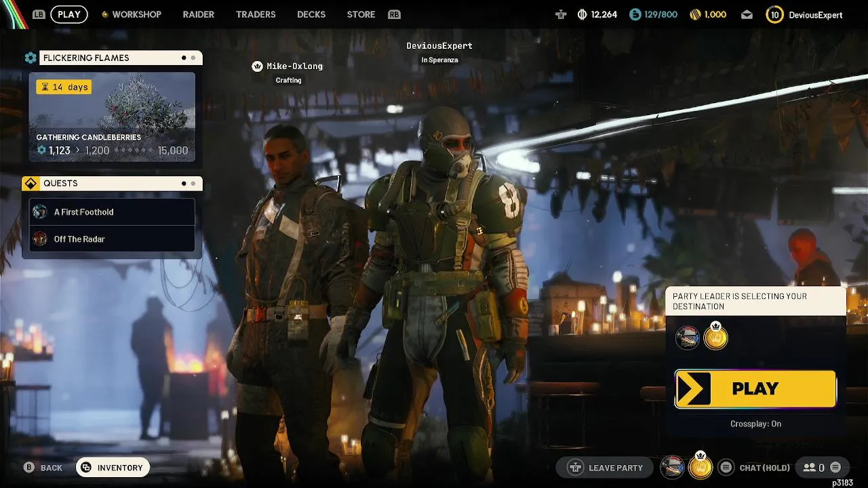Click the right-stick icon in top bar
This screenshot has height=488, width=868.
(x=561, y=14)
